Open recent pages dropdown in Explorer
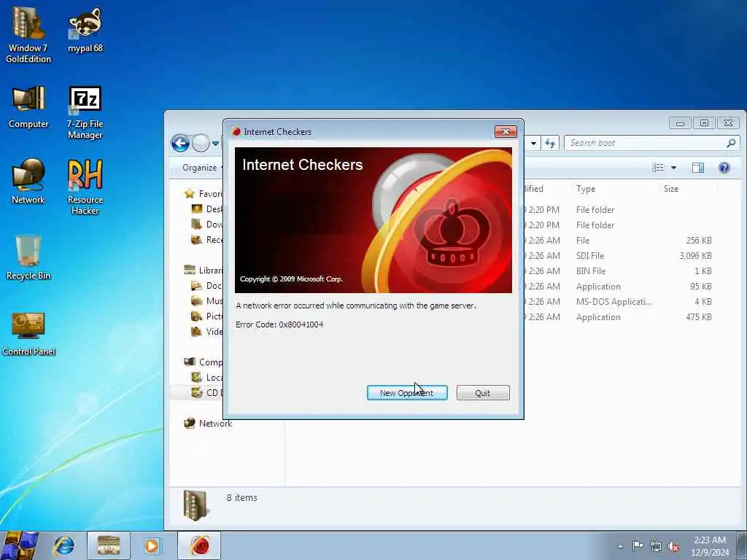This screenshot has width=747, height=560. pyautogui.click(x=215, y=144)
